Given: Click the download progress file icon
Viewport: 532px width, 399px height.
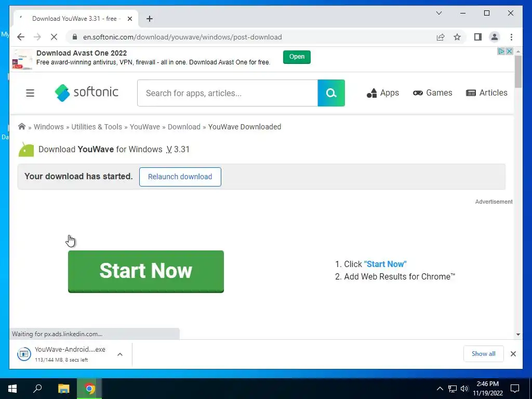Looking at the screenshot, I should pos(24,354).
